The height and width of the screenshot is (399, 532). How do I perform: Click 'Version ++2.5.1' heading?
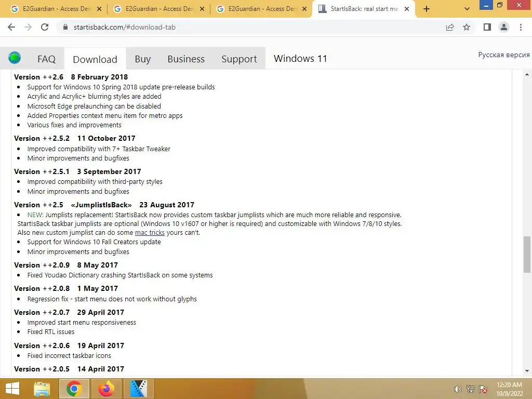pos(42,171)
